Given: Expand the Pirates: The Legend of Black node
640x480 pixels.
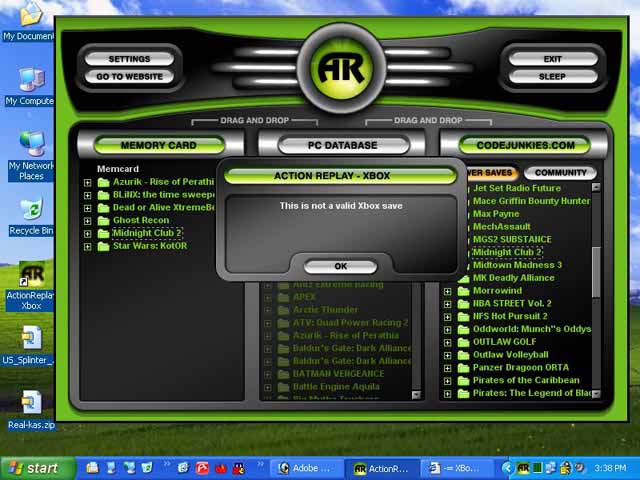Looking at the screenshot, I should (x=447, y=394).
